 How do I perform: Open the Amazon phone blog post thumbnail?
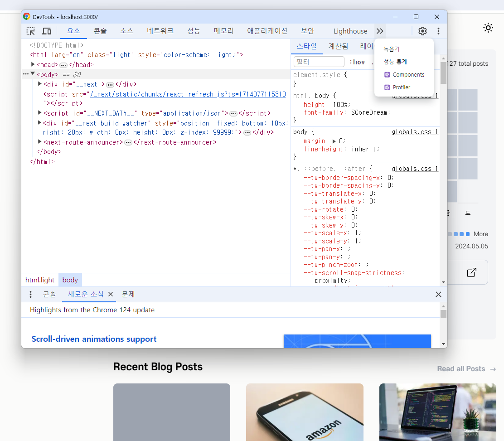[x=305, y=412]
